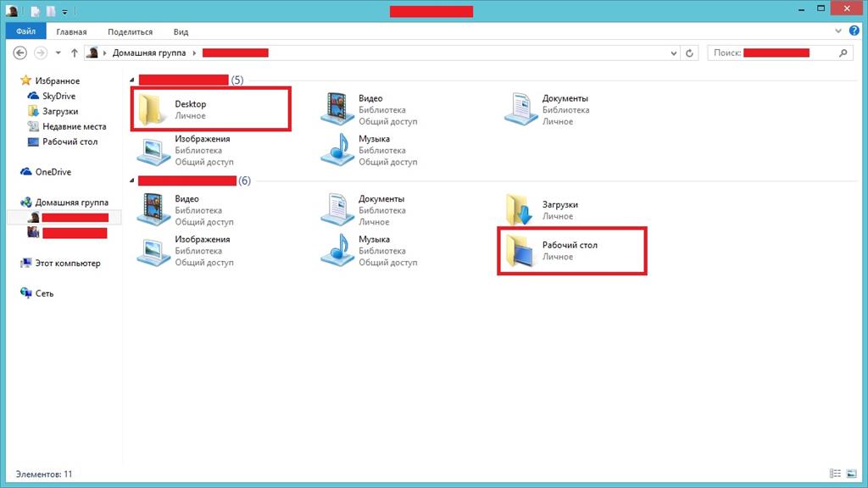Select Видео library in the first group

click(x=369, y=109)
